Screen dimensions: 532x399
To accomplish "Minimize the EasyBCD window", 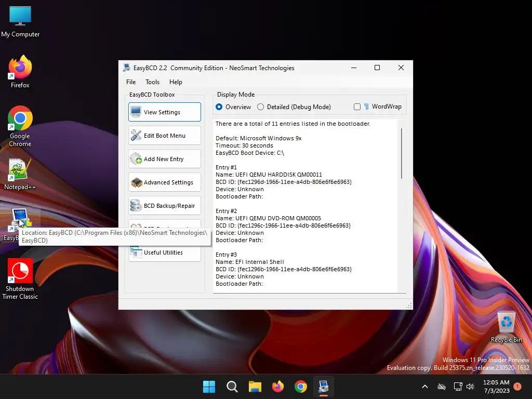I will (x=354, y=68).
